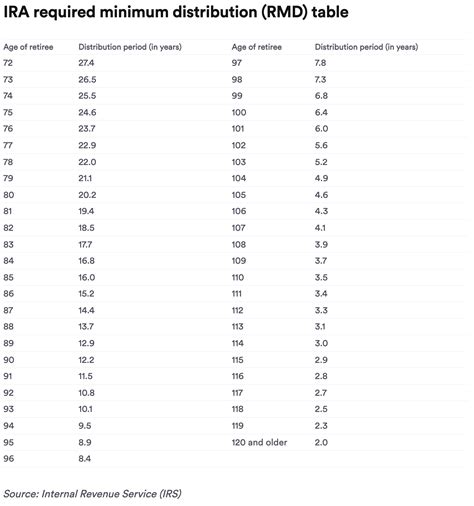Image resolution: width=474 pixels, height=506 pixels.
Task: Click the 7.8 distribution value
Action: 320,63
